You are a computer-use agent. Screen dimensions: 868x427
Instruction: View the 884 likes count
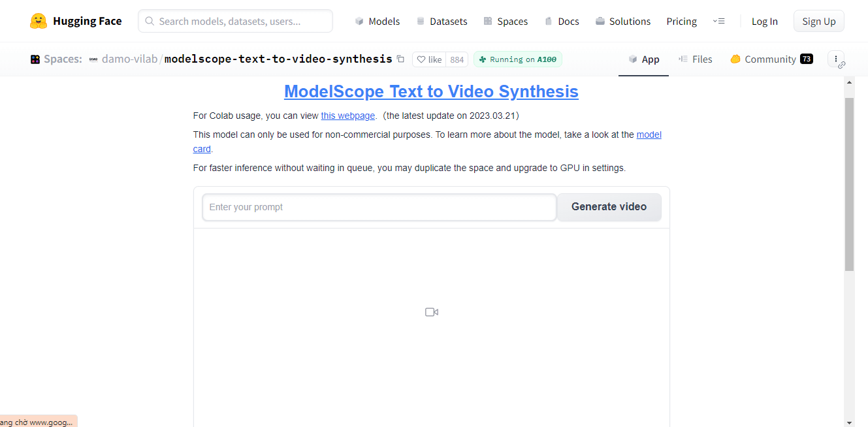point(457,59)
